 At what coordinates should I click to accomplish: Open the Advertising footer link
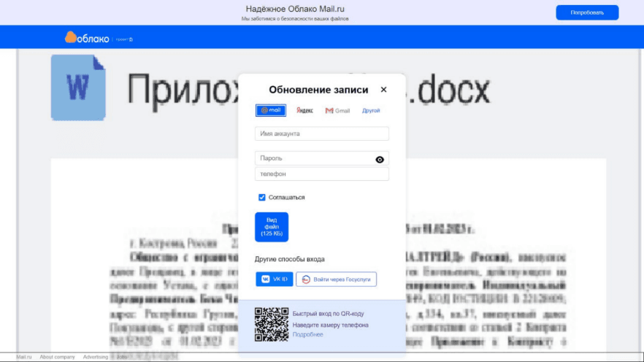pos(95,357)
